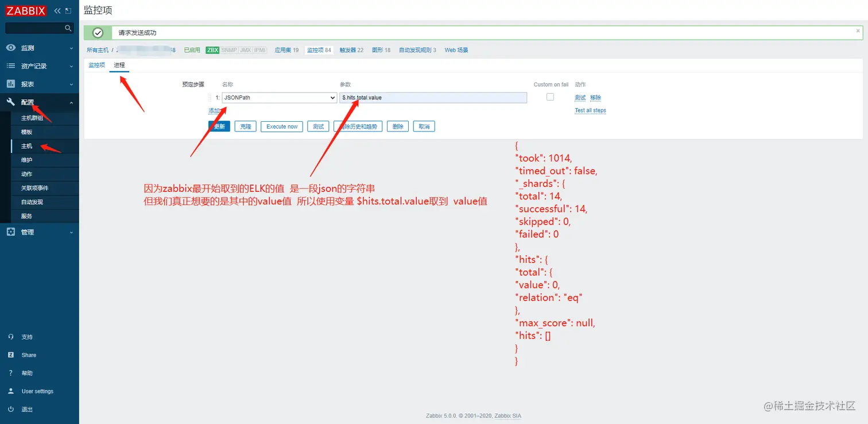The height and width of the screenshot is (424, 868).
Task: Toggle the Custom on fail checkbox
Action: [550, 97]
